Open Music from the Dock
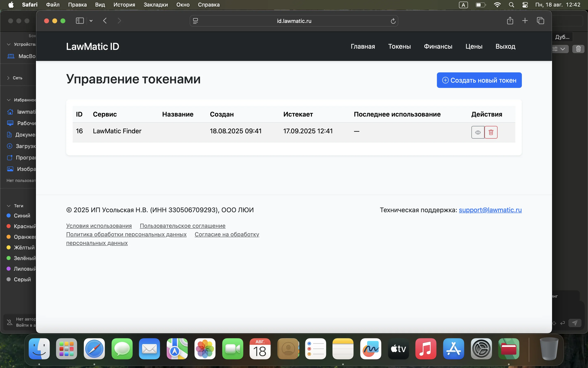Screen dimensions: 588x368 [x=426, y=349]
